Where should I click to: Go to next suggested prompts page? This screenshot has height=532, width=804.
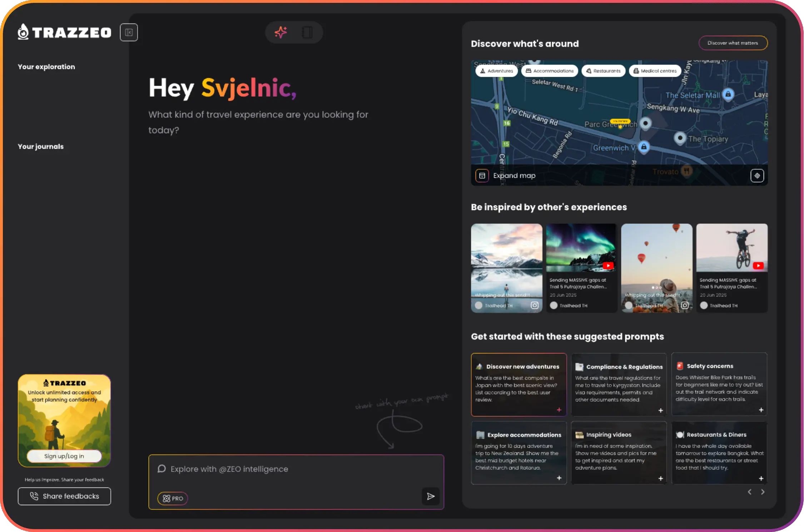point(763,492)
